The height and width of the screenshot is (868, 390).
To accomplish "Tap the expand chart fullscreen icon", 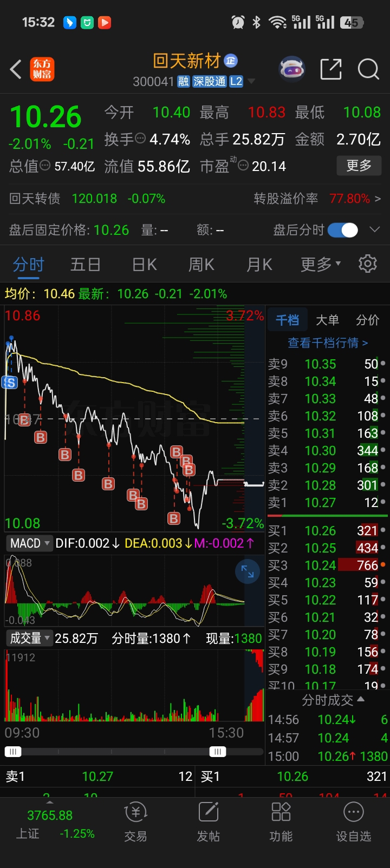I will pyautogui.click(x=248, y=571).
